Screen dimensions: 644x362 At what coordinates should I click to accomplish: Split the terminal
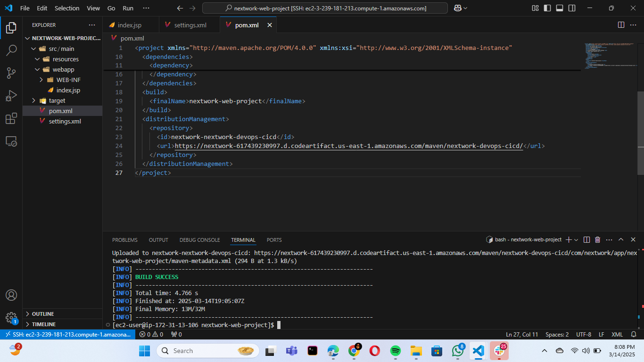tap(586, 240)
